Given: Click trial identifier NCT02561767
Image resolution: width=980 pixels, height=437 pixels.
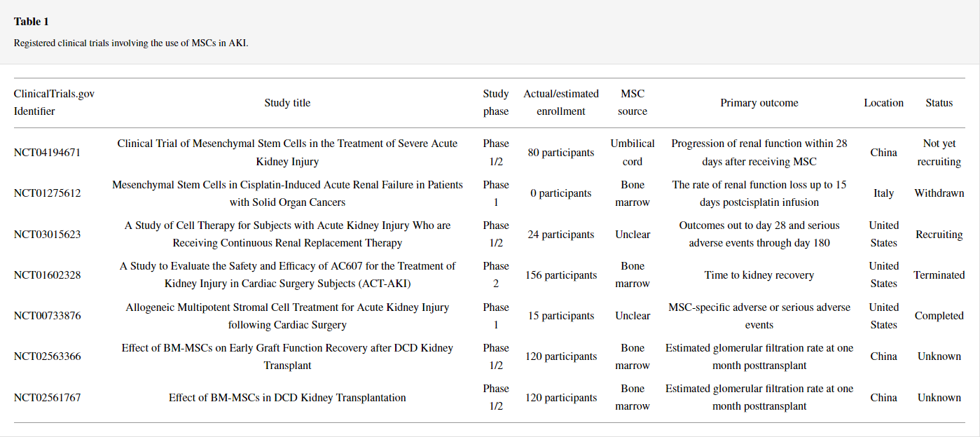Looking at the screenshot, I should click(47, 398).
